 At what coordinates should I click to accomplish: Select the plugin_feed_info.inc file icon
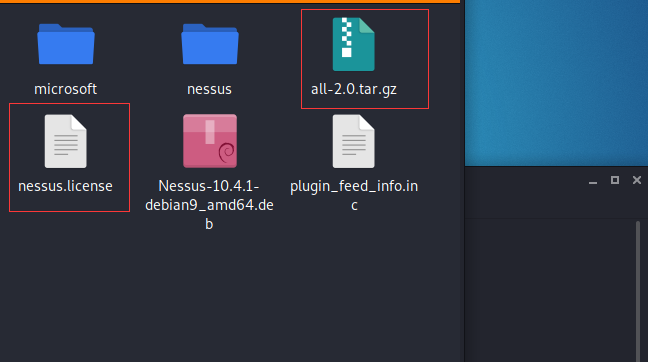[x=354, y=141]
